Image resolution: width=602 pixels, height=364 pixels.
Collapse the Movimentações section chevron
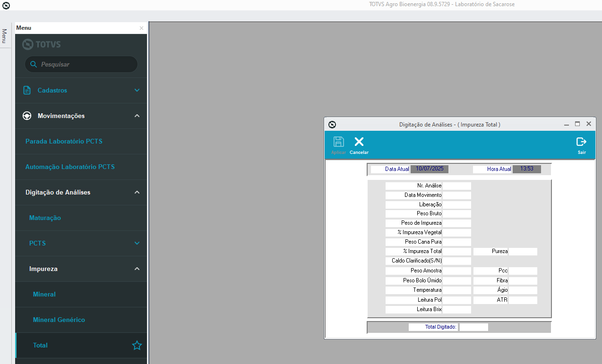pyautogui.click(x=137, y=116)
